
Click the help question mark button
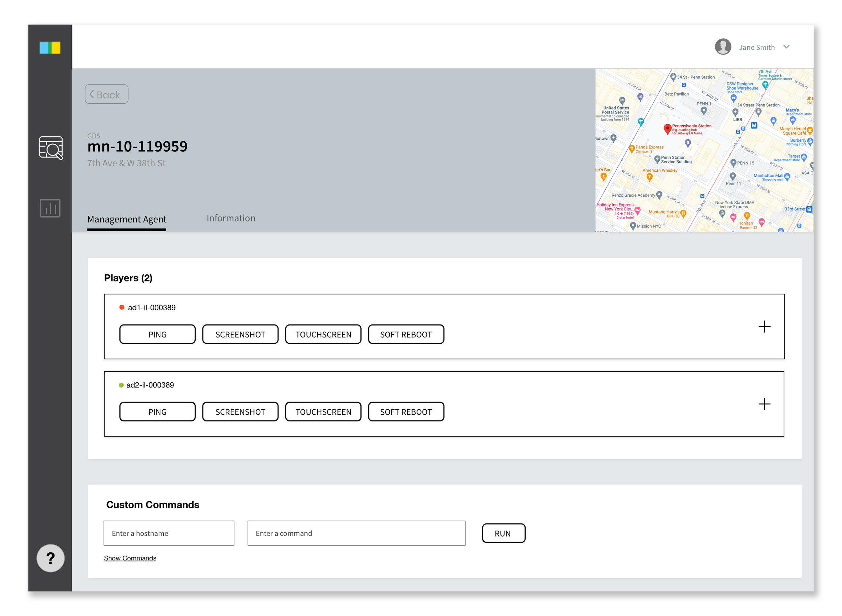tap(51, 558)
